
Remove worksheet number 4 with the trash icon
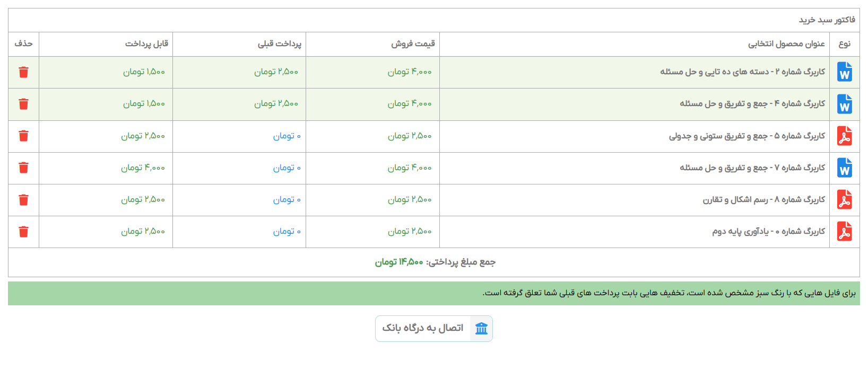pos(23,104)
